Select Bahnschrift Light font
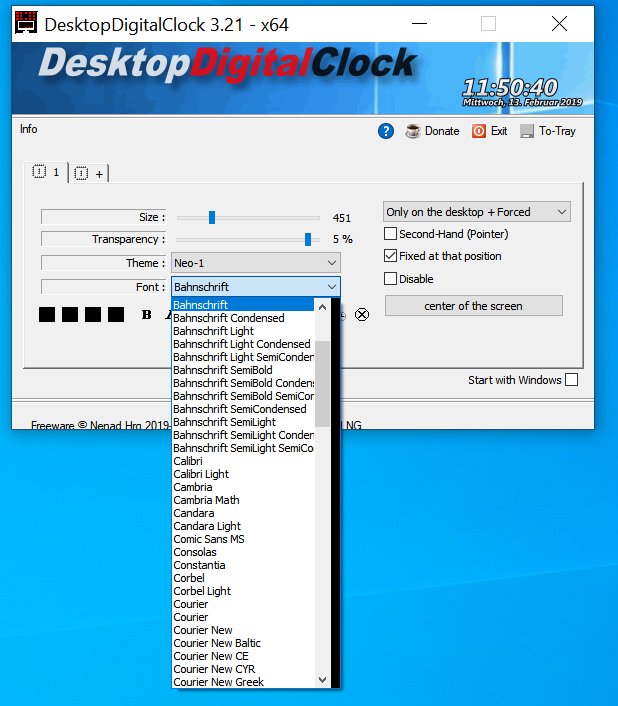The image size is (618, 706). click(244, 331)
